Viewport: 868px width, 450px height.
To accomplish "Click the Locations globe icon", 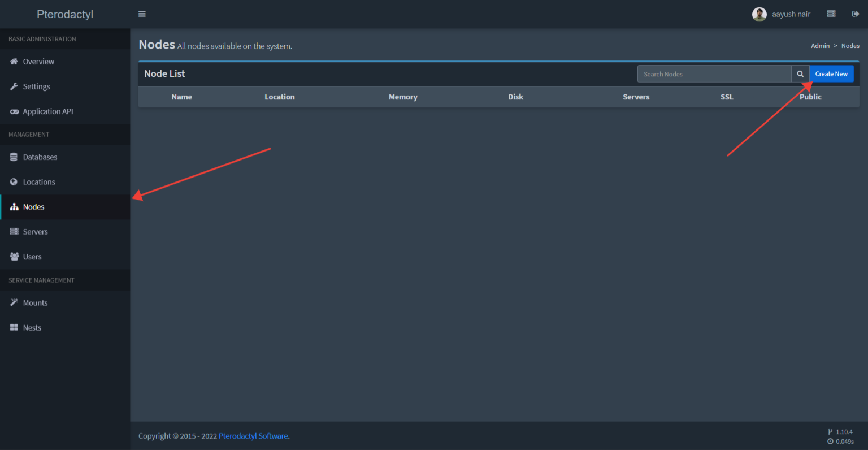I will pos(14,182).
